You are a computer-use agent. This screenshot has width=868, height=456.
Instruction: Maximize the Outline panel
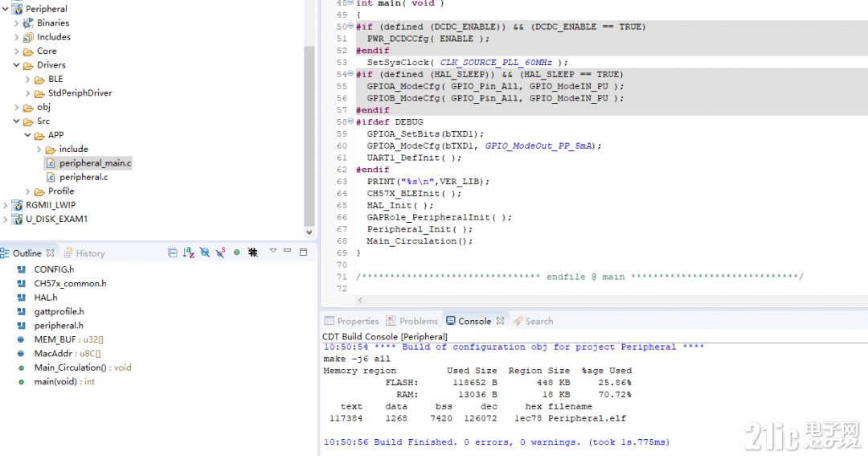303,252
